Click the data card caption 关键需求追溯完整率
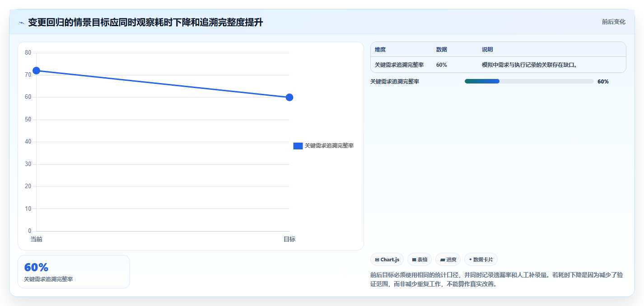This screenshot has height=306, width=644. coord(48,279)
